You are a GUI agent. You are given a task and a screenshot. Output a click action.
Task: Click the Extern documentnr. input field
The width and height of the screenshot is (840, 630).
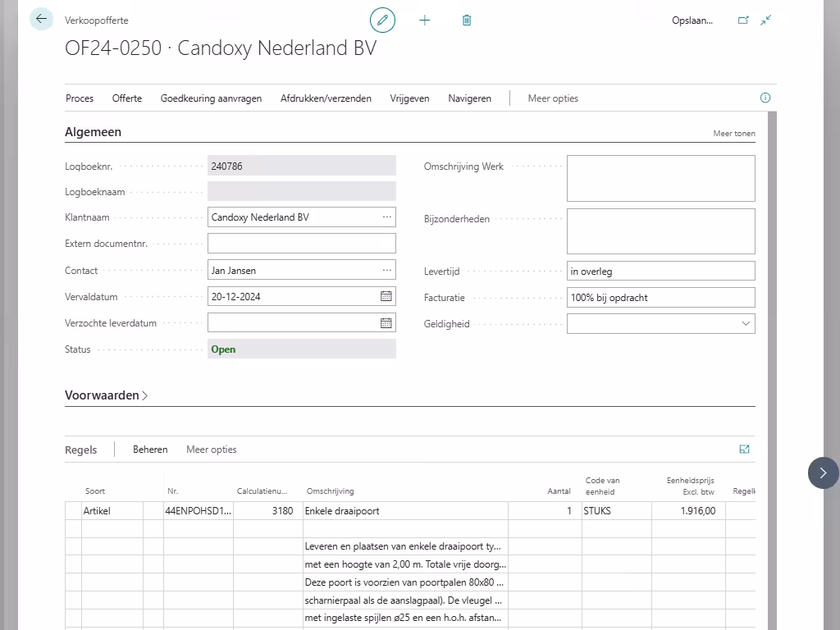(x=301, y=244)
